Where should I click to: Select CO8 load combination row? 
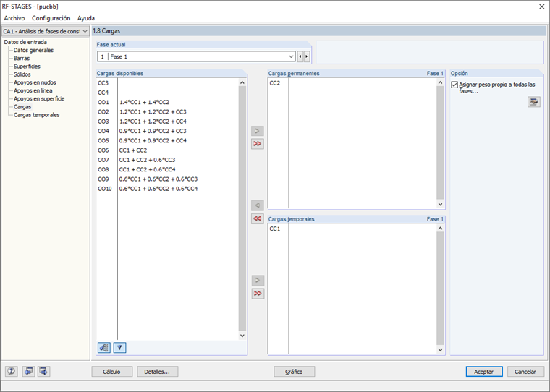pos(167,169)
